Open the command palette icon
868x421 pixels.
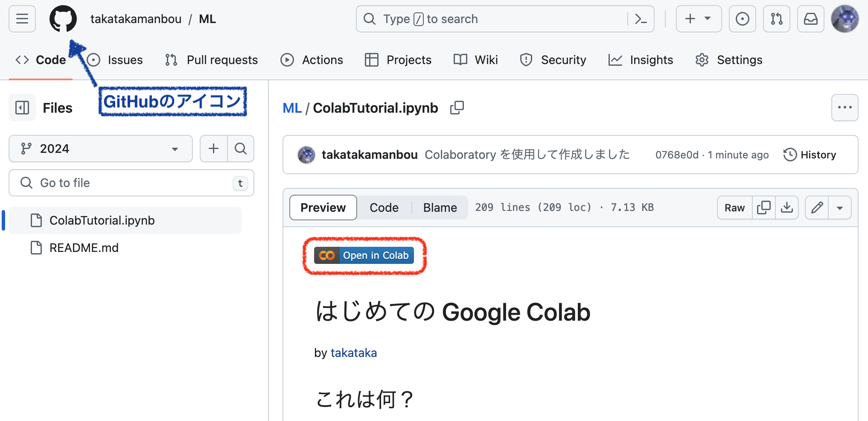pos(641,19)
